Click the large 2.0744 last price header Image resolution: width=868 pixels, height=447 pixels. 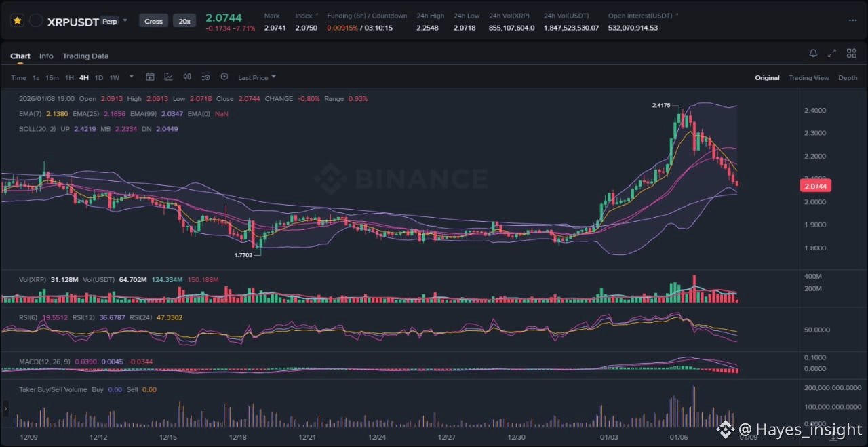point(222,16)
